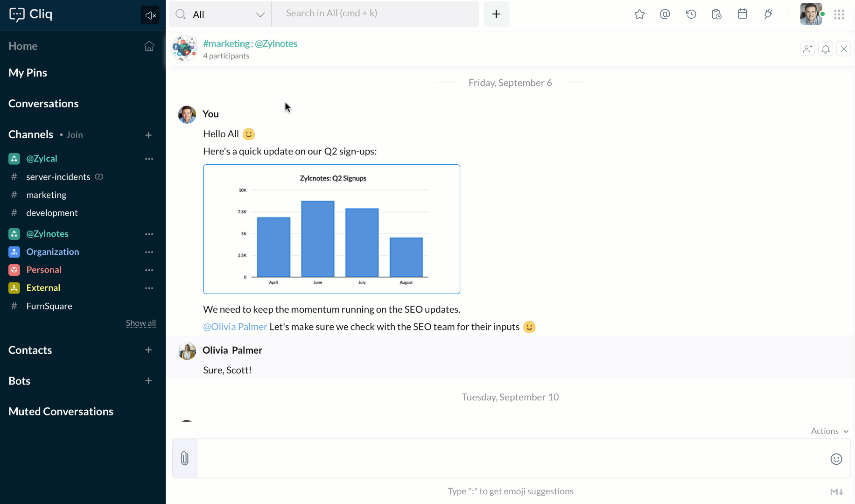Open Contacts section
This screenshot has height=504, width=855.
(x=30, y=350)
